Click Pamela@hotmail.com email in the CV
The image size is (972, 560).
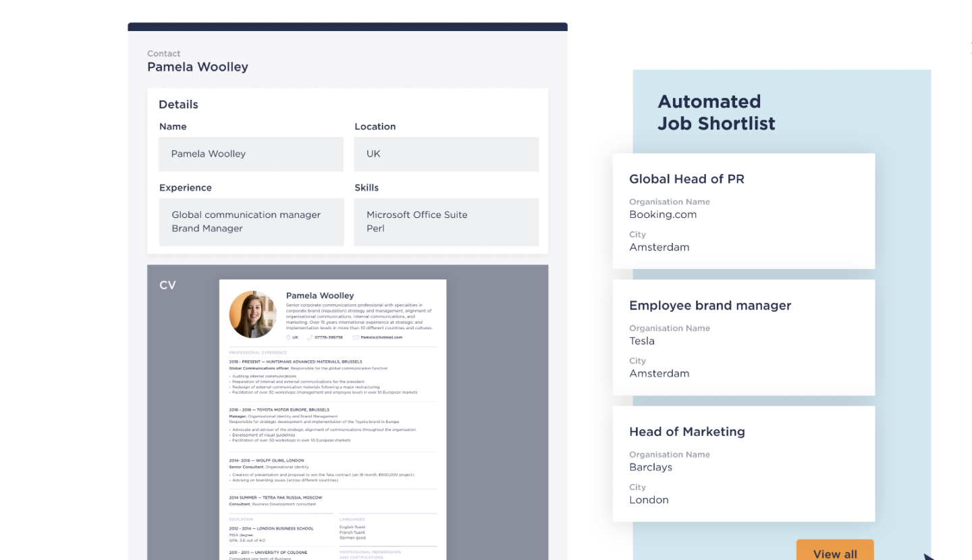(x=381, y=337)
